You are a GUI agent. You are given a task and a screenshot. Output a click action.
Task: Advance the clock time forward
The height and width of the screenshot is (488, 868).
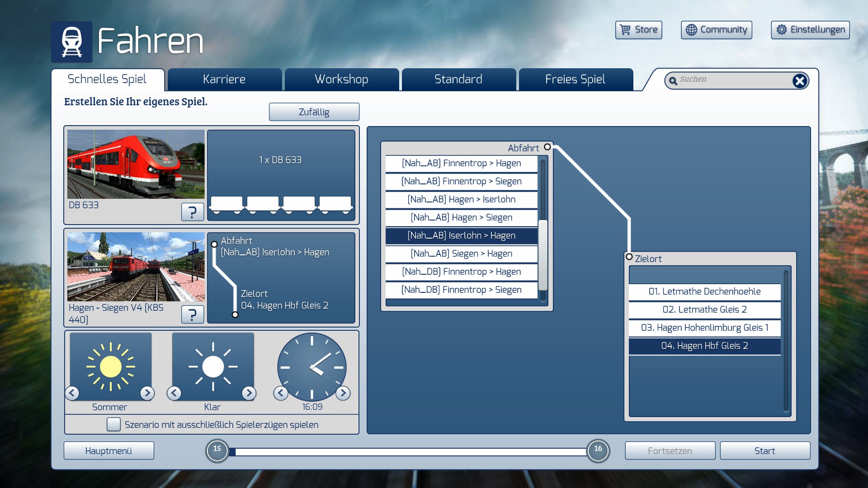[x=343, y=393]
